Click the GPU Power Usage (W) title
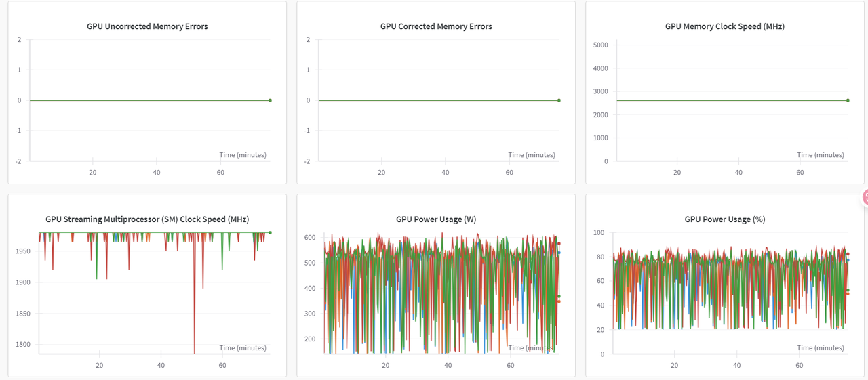 pos(436,219)
